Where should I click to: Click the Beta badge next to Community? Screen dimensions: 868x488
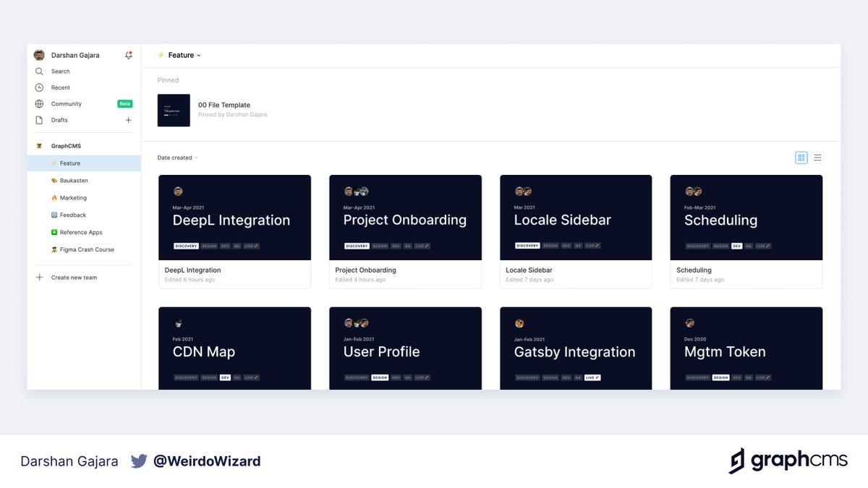tap(125, 104)
